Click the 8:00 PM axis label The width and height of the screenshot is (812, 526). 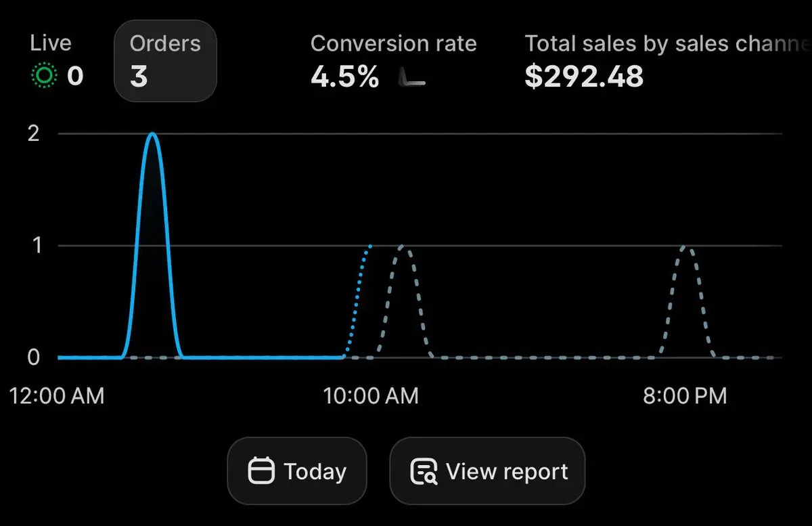(685, 395)
